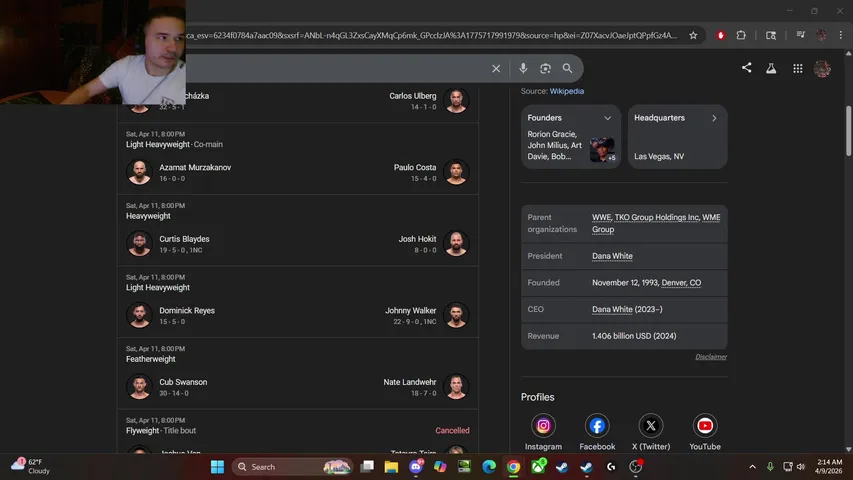The height and width of the screenshot is (480, 853).
Task: Open the Xbox app from the taskbar
Action: click(x=539, y=467)
